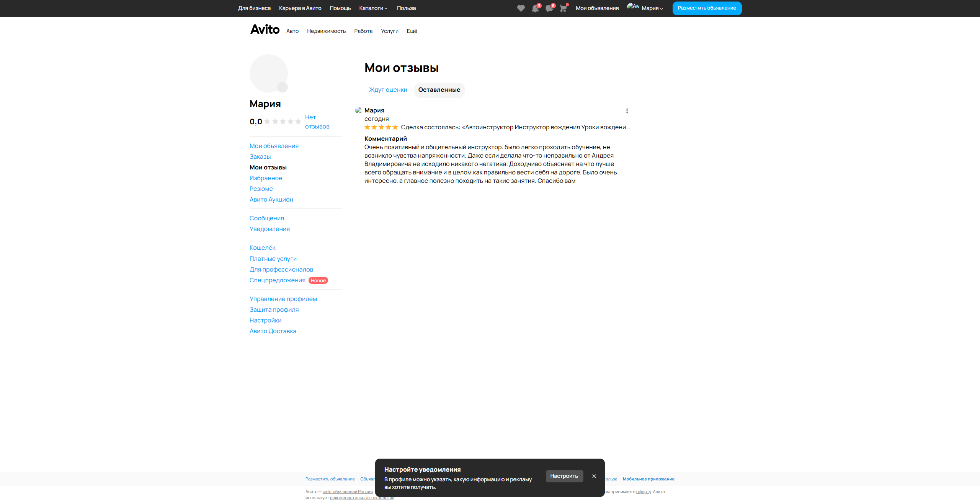Screen dimensions: 980x503
Task: Click the Настроить button in popup
Action: click(x=564, y=476)
